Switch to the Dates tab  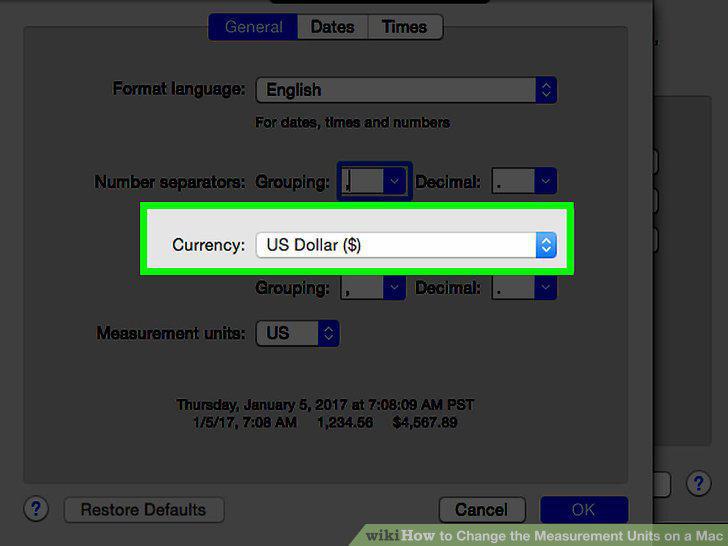(x=332, y=27)
